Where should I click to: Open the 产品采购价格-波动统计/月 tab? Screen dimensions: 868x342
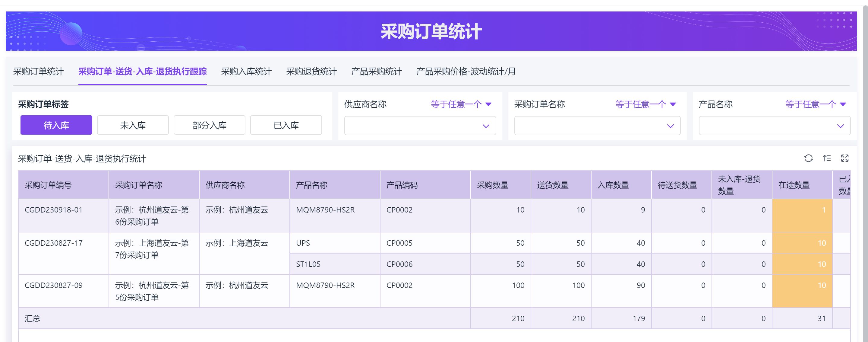coord(466,72)
